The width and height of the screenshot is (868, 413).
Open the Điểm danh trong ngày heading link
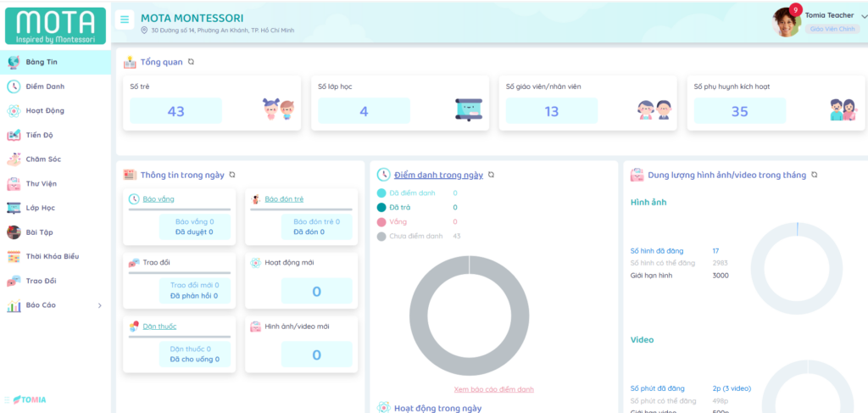pyautogui.click(x=438, y=175)
